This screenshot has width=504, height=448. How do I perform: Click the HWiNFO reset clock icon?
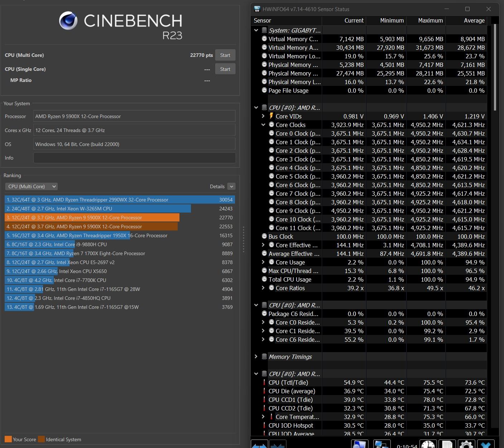coord(428,444)
